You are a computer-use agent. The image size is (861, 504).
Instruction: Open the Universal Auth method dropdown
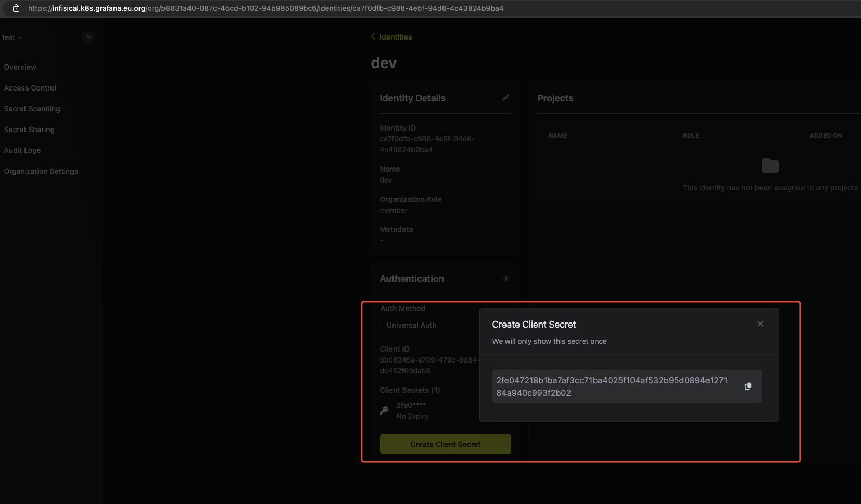click(429, 325)
